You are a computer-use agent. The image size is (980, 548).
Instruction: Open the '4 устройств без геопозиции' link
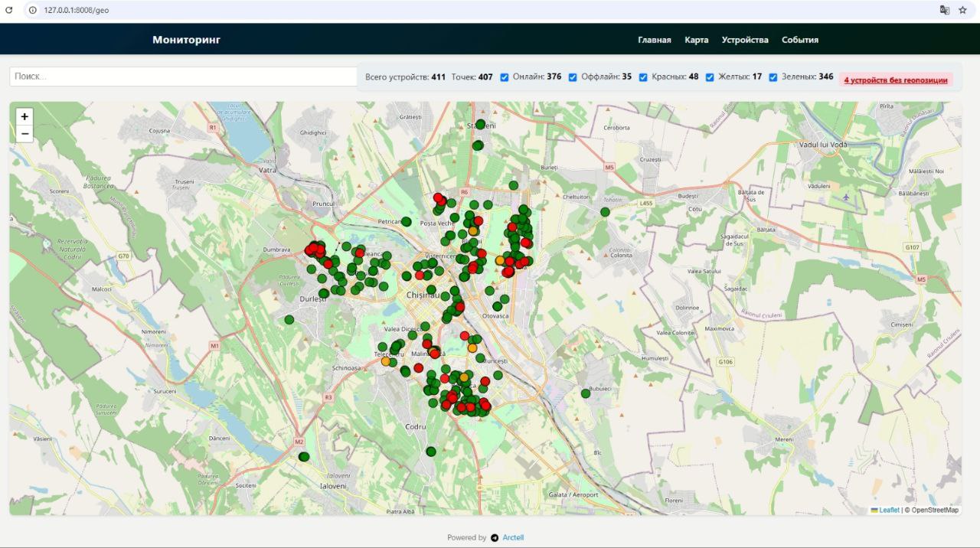pos(895,80)
